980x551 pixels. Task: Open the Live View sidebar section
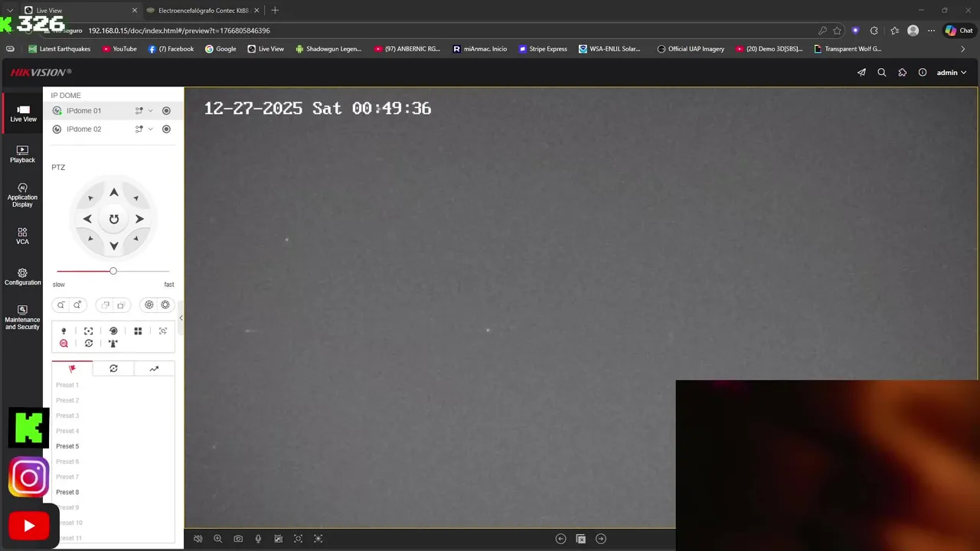[x=23, y=114]
